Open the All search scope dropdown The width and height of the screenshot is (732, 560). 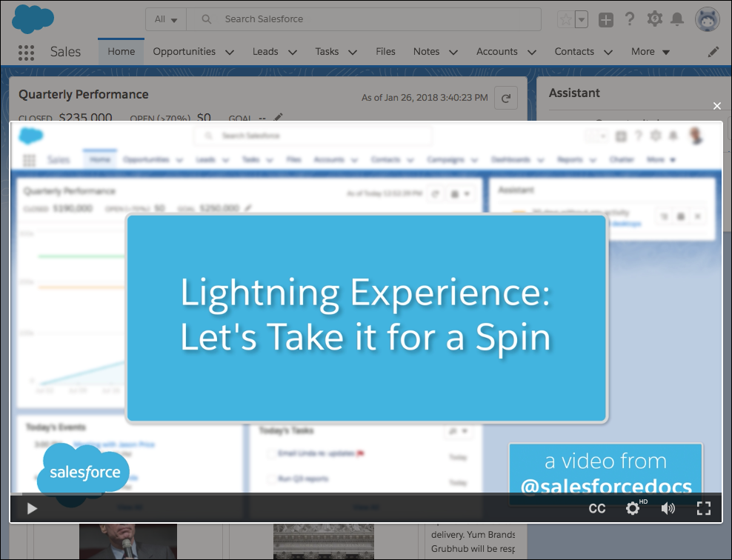click(166, 19)
